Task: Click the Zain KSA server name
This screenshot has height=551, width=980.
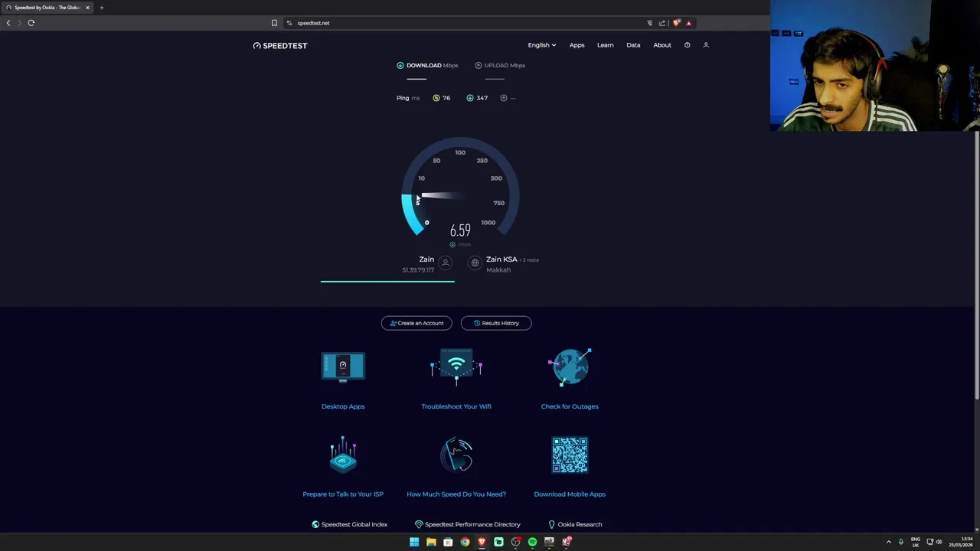Action: [x=501, y=259]
